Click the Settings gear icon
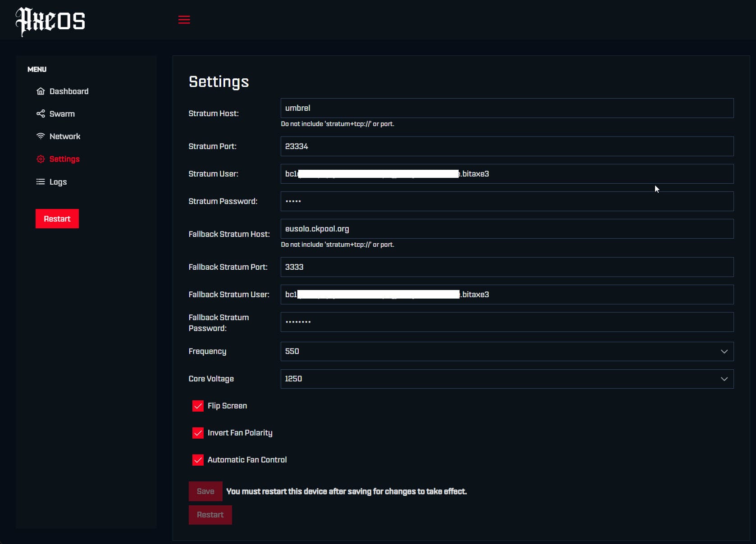The image size is (756, 544). coord(41,159)
